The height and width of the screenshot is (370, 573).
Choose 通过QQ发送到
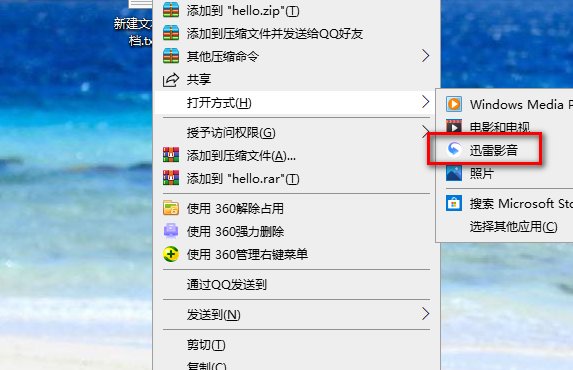pyautogui.click(x=296, y=284)
